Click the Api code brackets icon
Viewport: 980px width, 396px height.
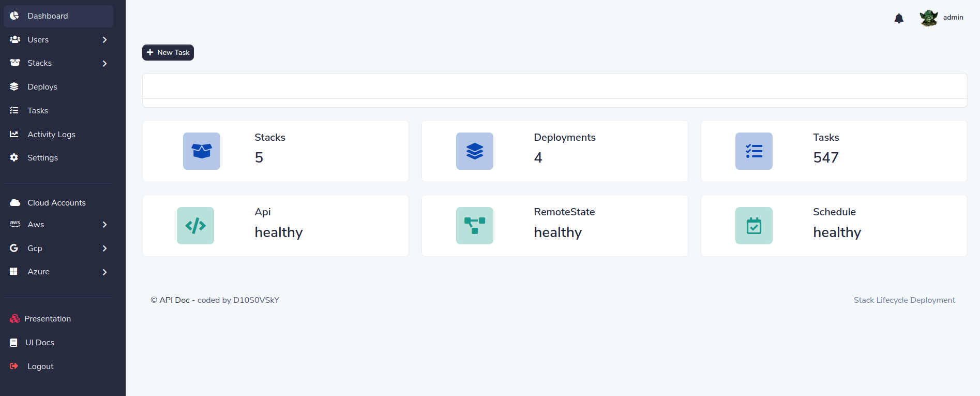[195, 226]
